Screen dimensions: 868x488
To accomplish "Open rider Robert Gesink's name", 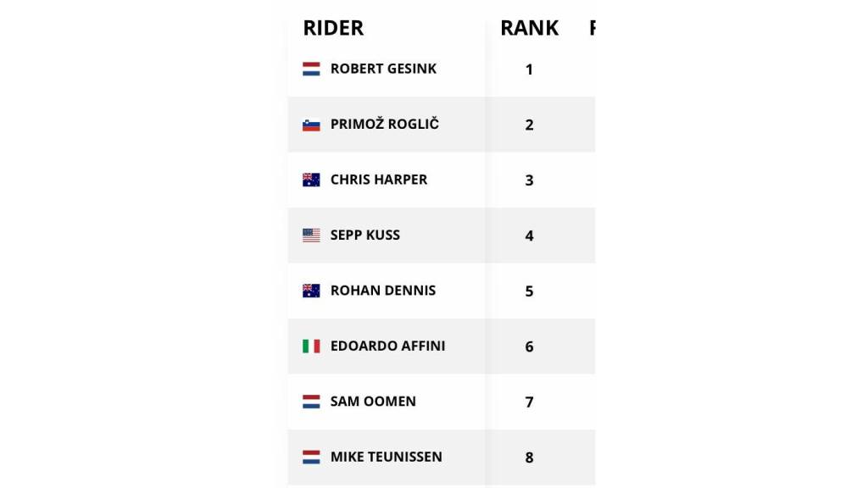I will tap(383, 69).
